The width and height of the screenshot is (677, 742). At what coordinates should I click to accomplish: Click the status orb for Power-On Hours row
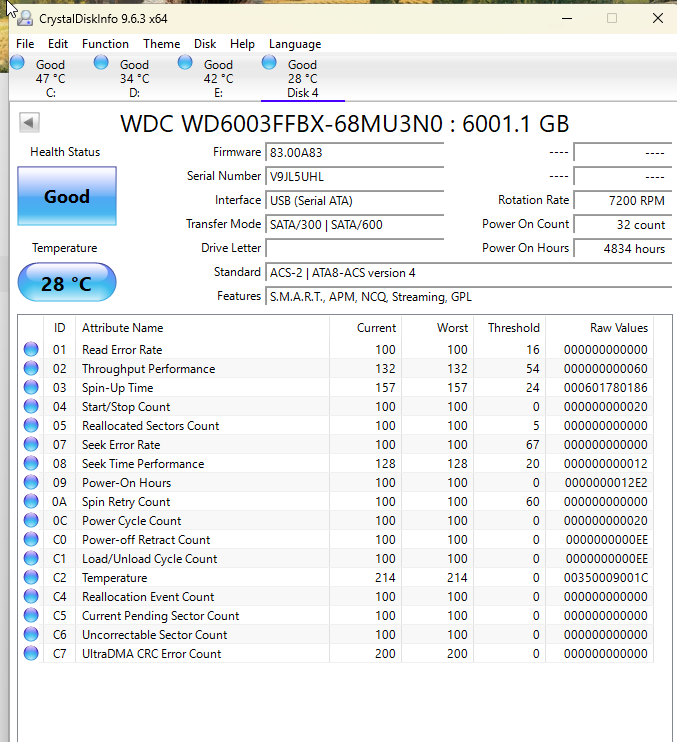click(x=31, y=482)
